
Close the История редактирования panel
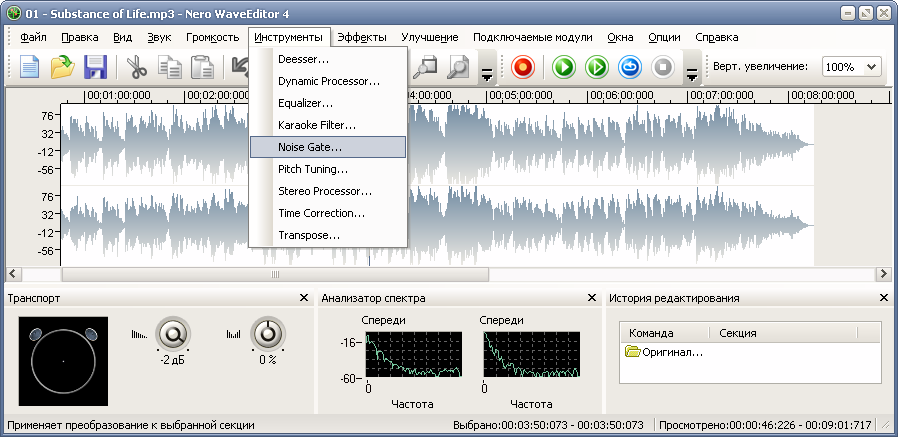tap(884, 298)
